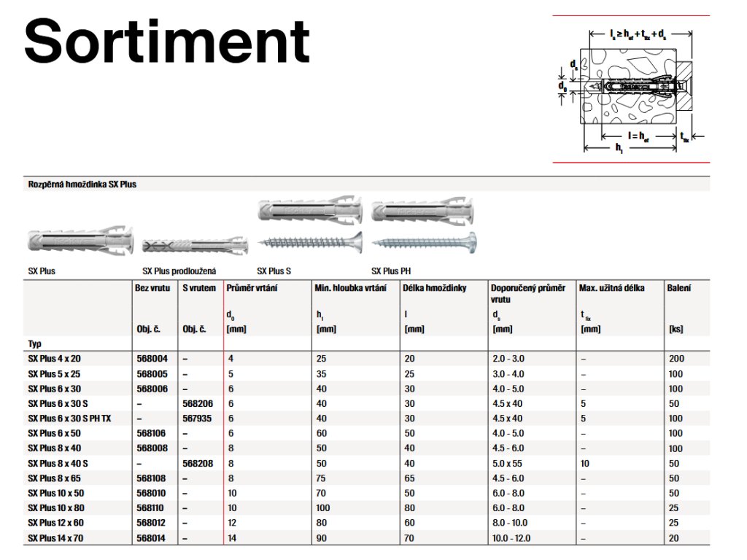The width and height of the screenshot is (747, 560).
Task: Click the 'Bez vrutu' column header
Action: point(152,288)
